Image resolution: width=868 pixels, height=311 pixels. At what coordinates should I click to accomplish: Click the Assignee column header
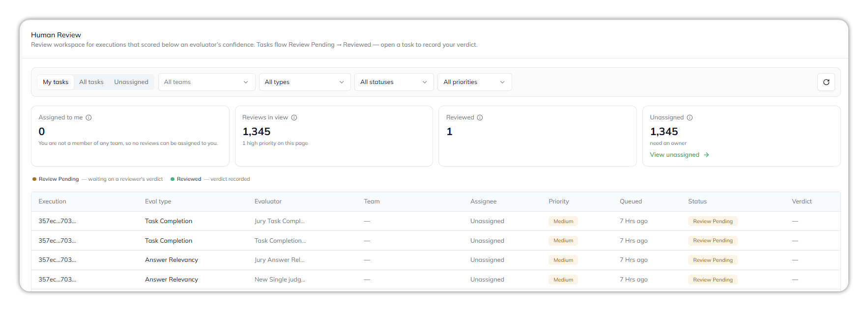click(x=484, y=201)
